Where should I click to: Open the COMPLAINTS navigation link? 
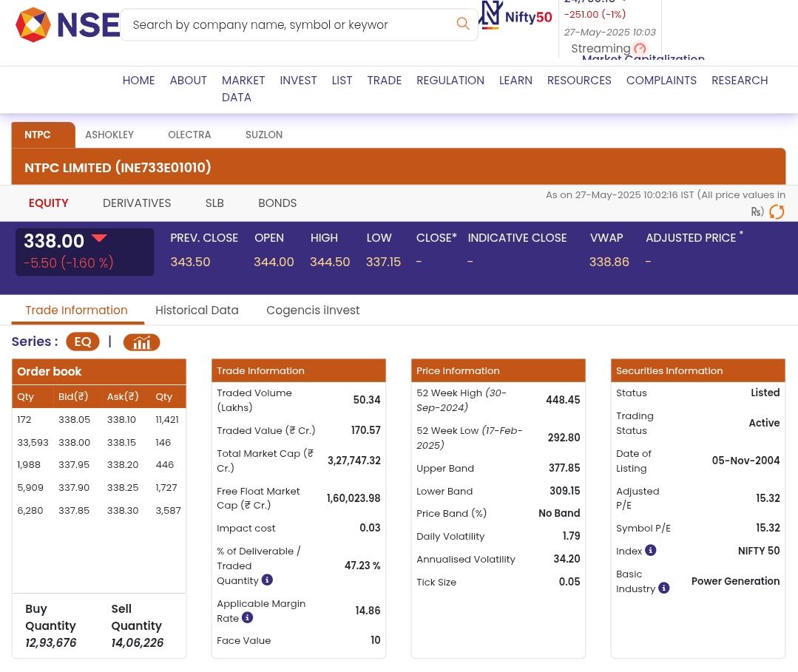pos(660,80)
